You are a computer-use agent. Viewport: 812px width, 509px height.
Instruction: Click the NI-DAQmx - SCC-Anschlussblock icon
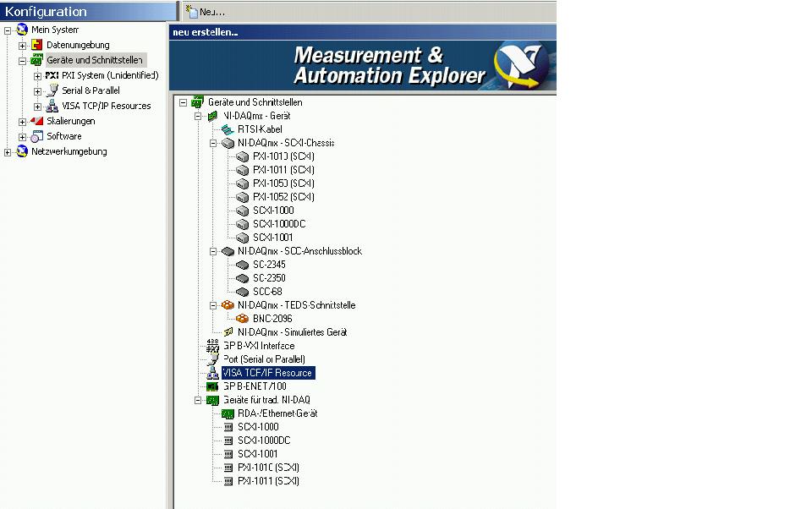click(x=228, y=251)
